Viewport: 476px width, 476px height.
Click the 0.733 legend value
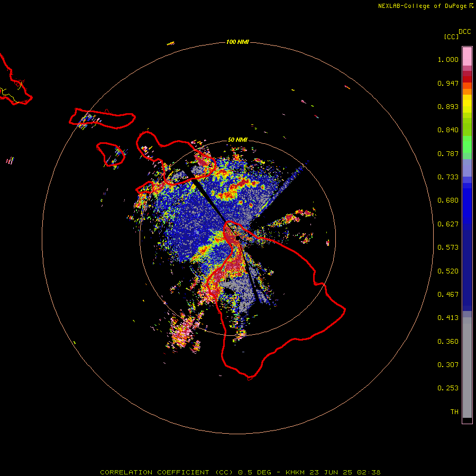point(448,177)
